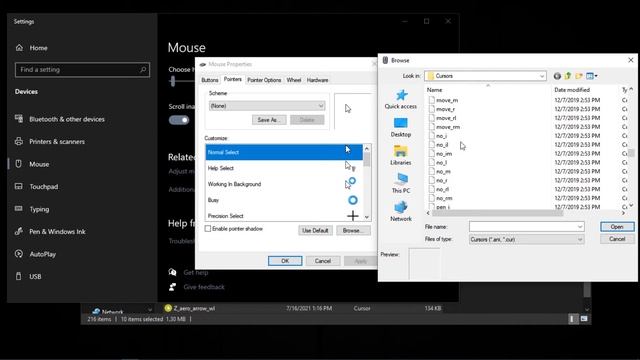Expand the File name dropdown arrow

(580, 227)
